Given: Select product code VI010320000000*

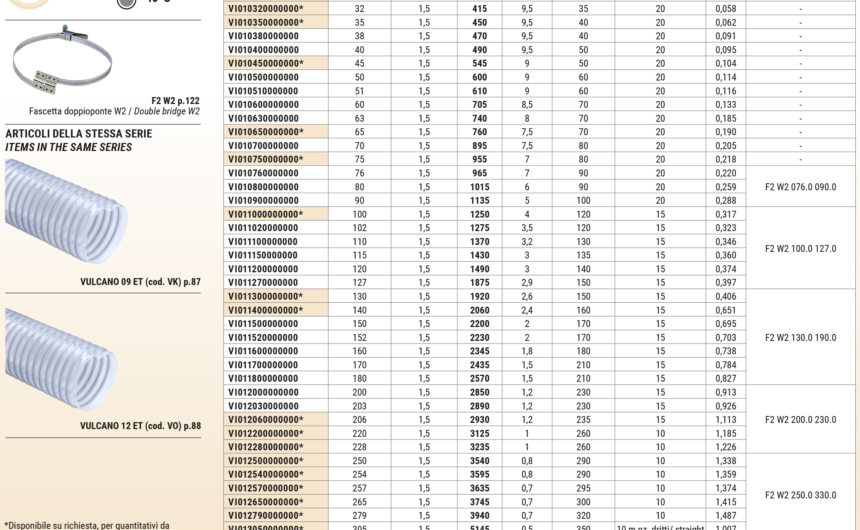Looking at the screenshot, I should tap(265, 8).
